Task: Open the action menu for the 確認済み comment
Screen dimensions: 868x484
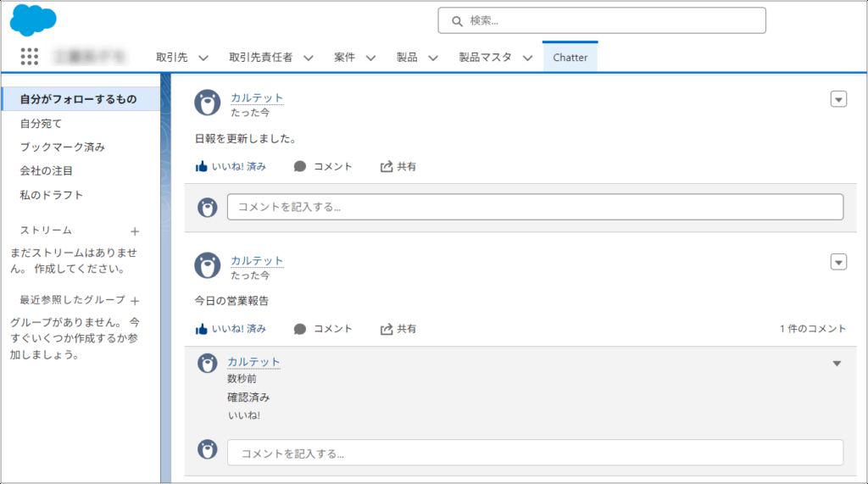Action: [x=837, y=364]
